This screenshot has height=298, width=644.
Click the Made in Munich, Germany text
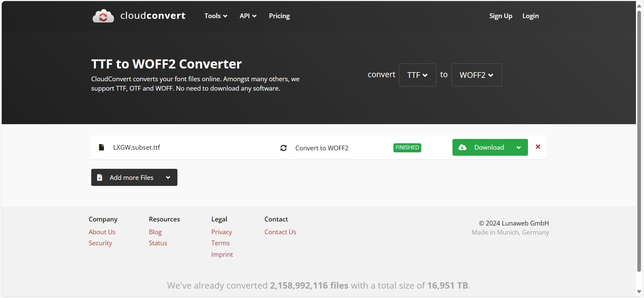511,232
